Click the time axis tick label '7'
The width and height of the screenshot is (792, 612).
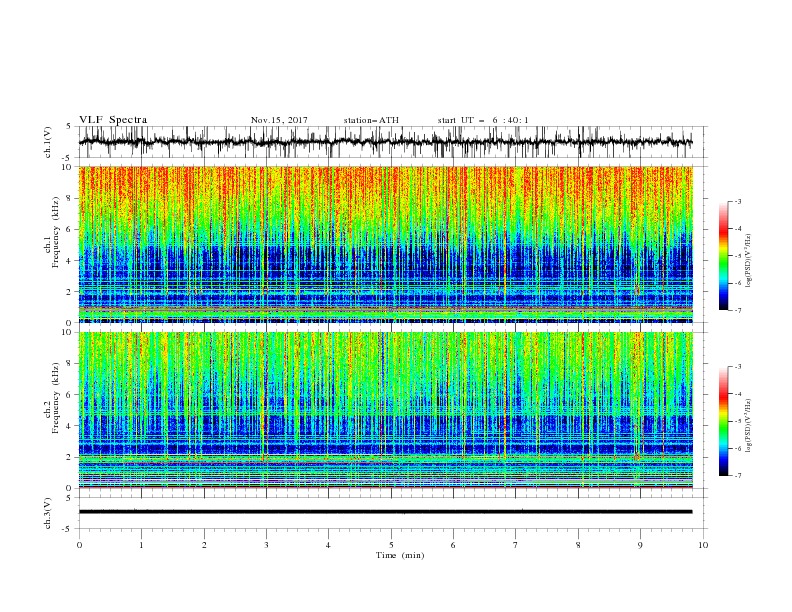pos(516,545)
